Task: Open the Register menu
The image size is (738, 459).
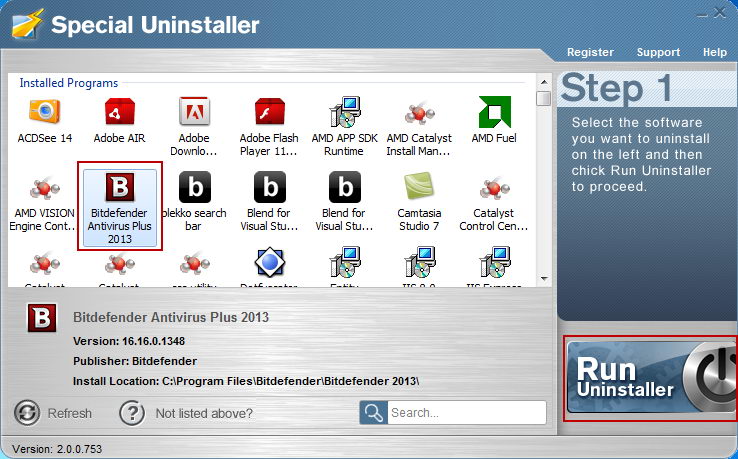Action: coord(590,52)
